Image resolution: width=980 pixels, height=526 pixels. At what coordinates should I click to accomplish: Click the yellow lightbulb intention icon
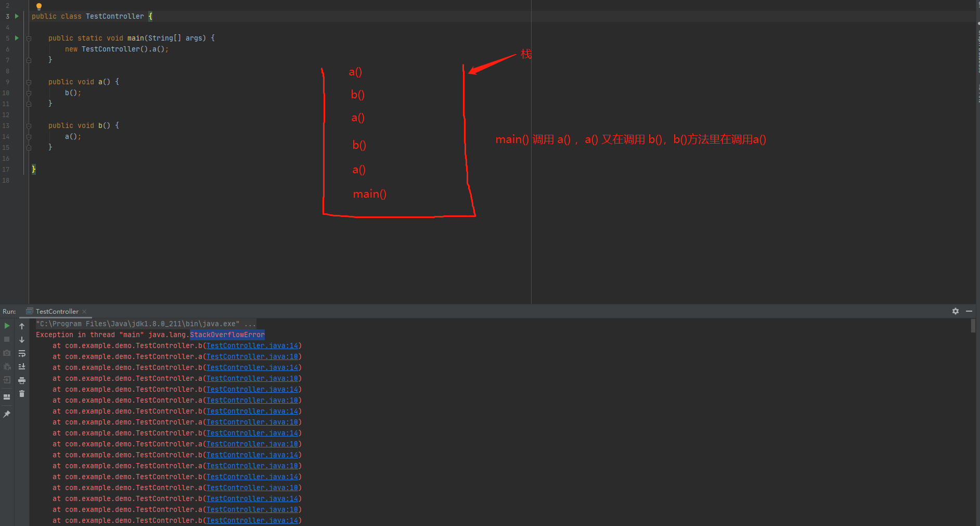[38, 6]
